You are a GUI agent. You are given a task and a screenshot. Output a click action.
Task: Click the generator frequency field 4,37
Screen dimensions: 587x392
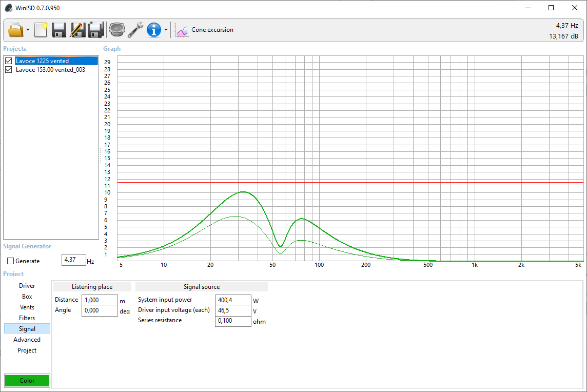[74, 260]
